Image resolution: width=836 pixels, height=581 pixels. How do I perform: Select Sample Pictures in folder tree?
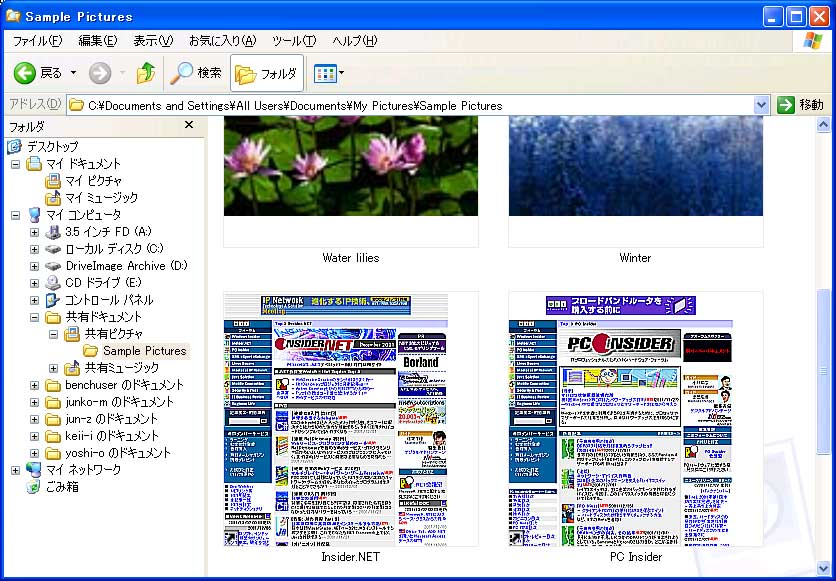pos(144,351)
